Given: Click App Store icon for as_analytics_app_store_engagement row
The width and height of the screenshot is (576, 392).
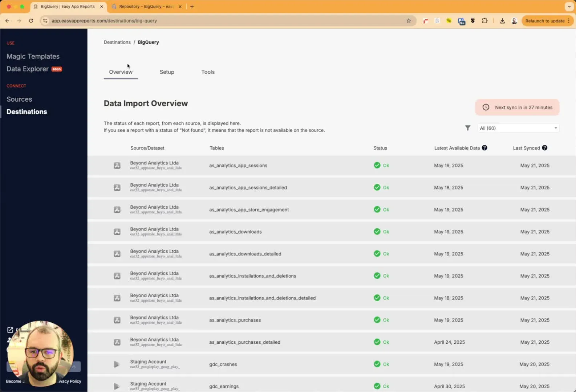Looking at the screenshot, I should [117, 210].
